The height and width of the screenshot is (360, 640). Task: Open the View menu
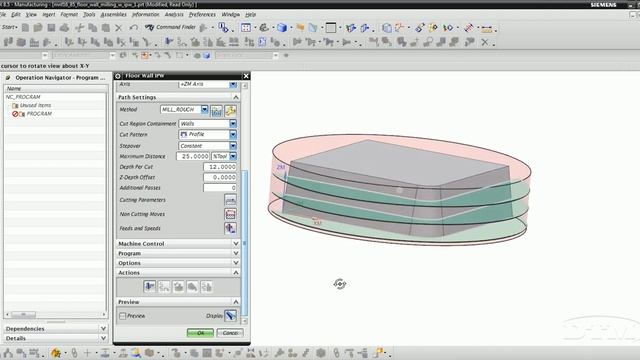click(x=31, y=14)
